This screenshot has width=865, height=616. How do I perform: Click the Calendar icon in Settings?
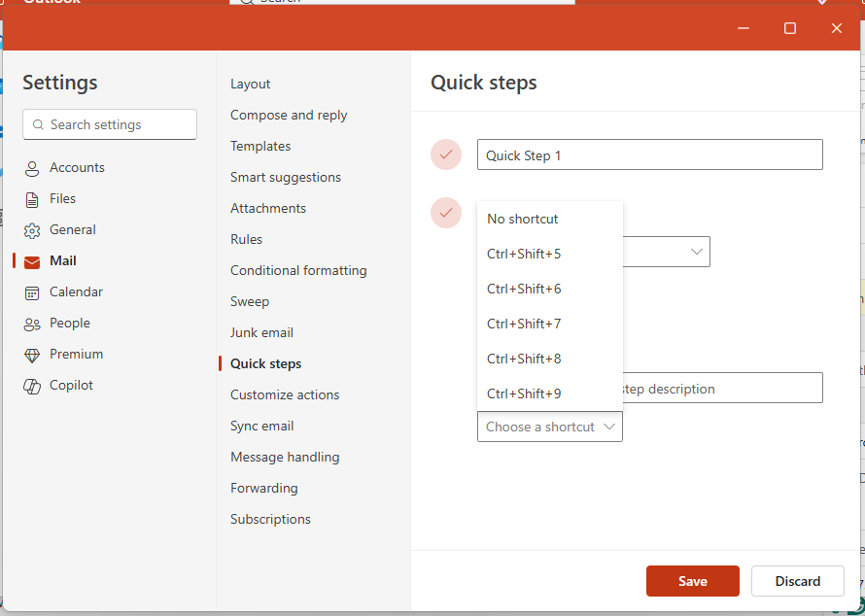point(32,292)
